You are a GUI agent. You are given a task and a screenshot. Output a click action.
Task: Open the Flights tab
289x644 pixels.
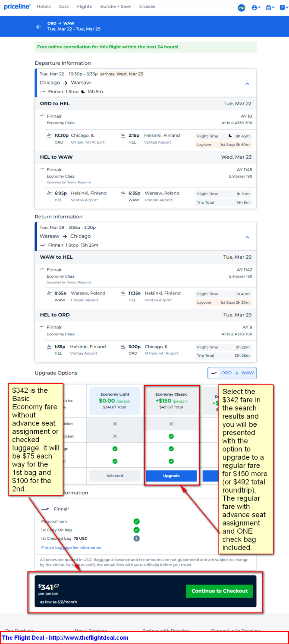pos(85,6)
